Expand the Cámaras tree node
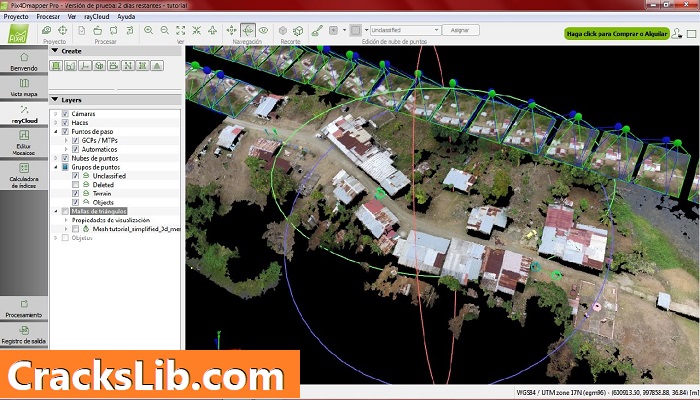The height and width of the screenshot is (400, 700). [x=56, y=114]
